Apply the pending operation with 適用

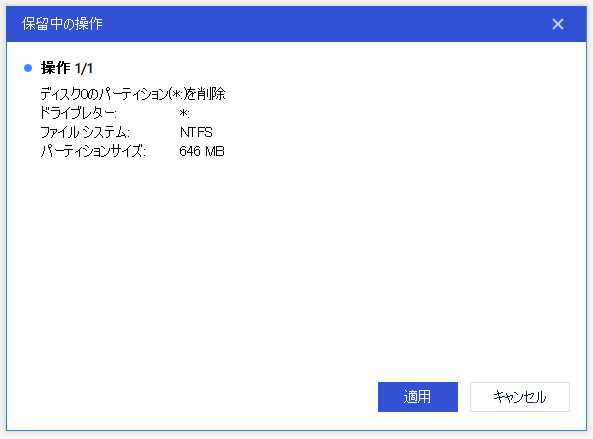click(x=418, y=397)
